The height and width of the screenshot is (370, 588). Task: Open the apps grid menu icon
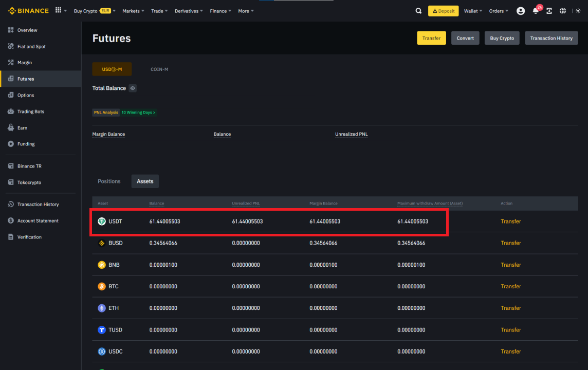click(x=58, y=10)
